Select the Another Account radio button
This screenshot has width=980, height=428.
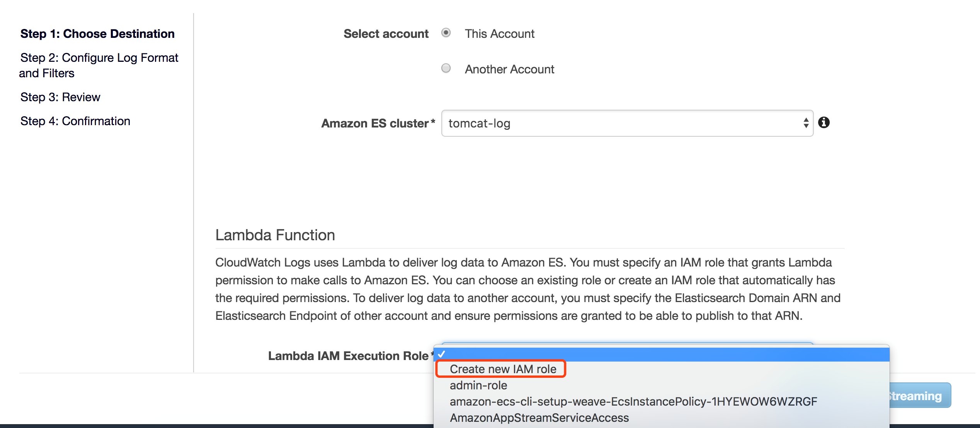tap(446, 68)
